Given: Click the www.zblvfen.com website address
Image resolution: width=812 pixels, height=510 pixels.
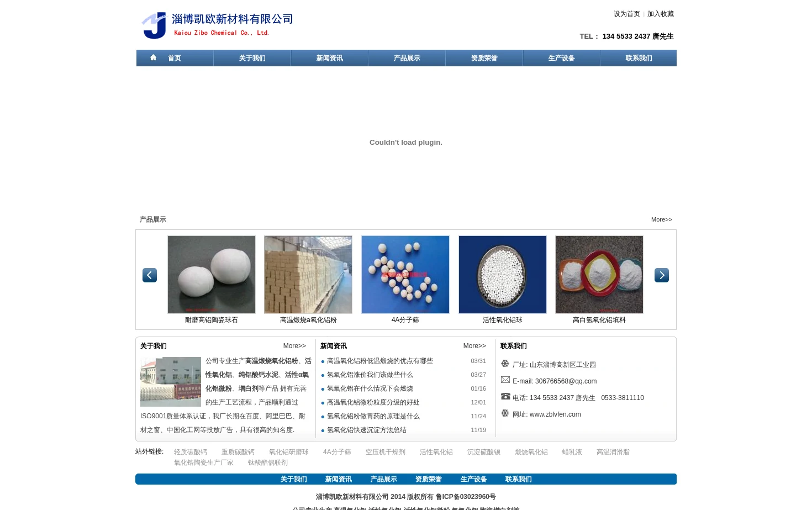Looking at the screenshot, I should point(555,414).
